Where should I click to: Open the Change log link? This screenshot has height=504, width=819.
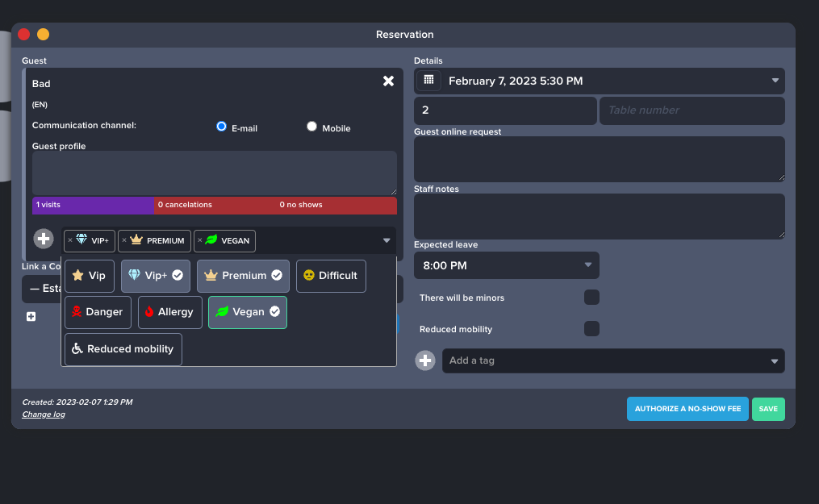44,414
